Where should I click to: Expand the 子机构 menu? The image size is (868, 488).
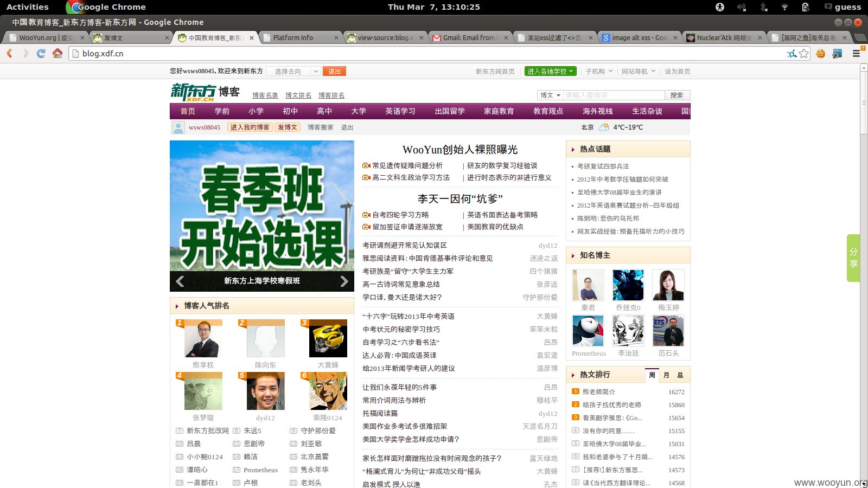[x=599, y=72]
